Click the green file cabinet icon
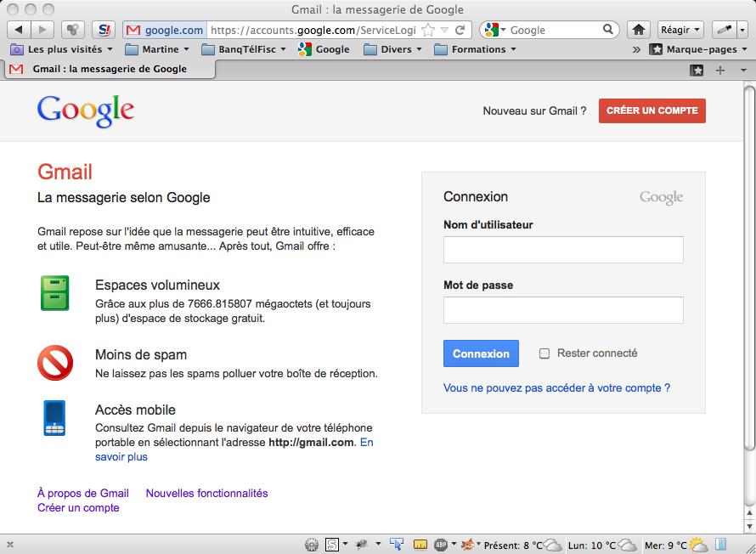This screenshot has width=756, height=554. [55, 293]
